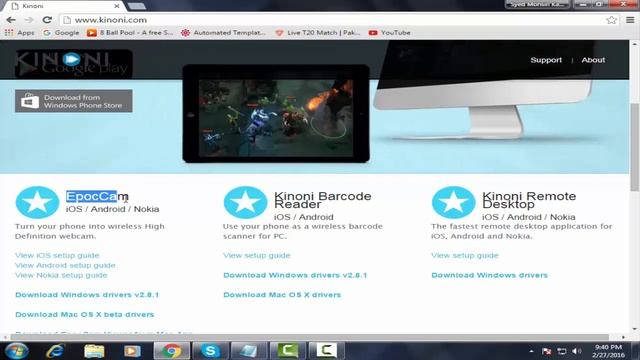Open View Android setup guide

coord(65,265)
